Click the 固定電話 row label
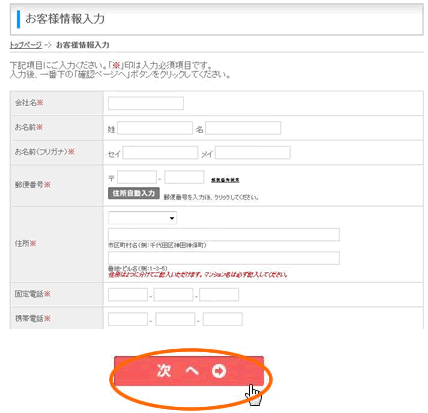 [x=32, y=294]
